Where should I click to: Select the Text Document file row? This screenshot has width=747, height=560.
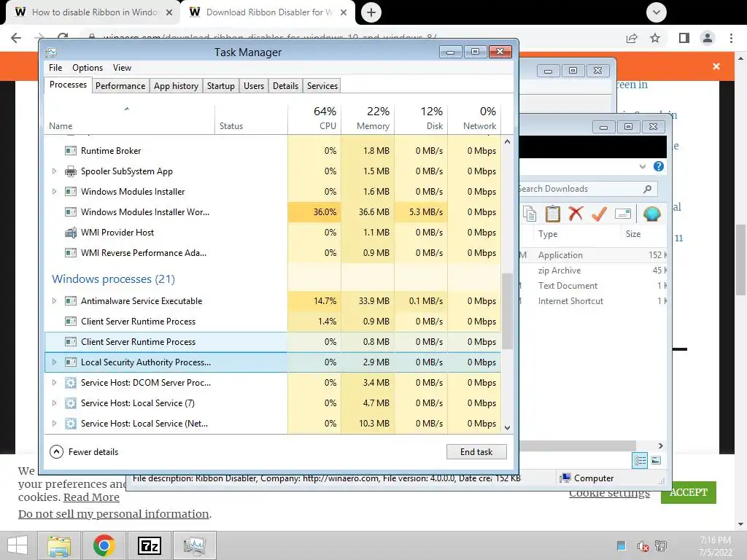coord(592,286)
